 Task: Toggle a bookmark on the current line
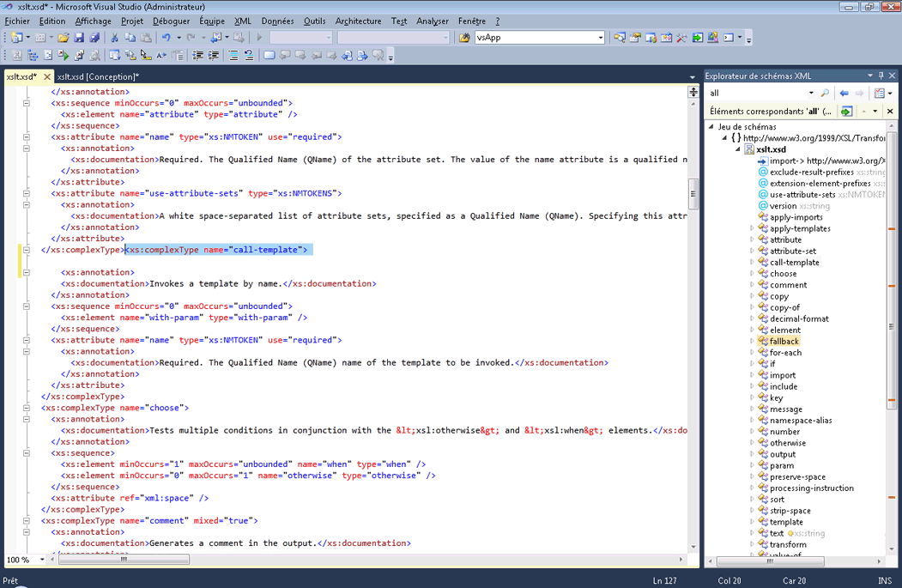click(x=269, y=56)
